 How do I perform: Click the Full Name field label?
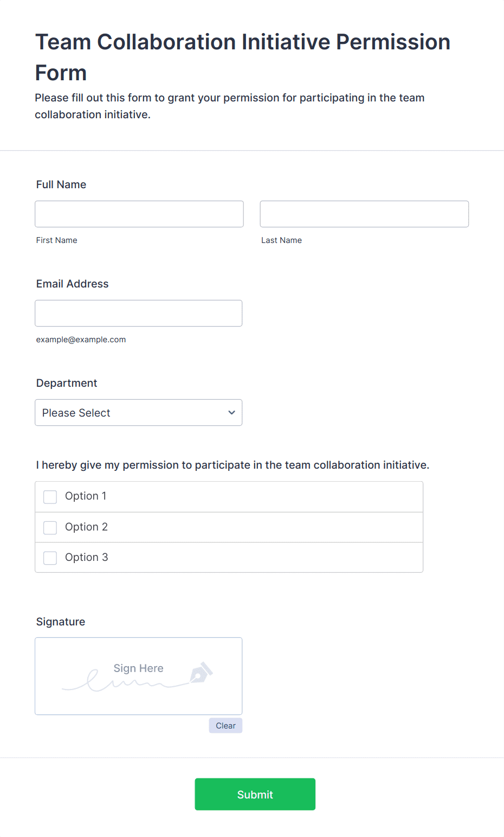[61, 185]
